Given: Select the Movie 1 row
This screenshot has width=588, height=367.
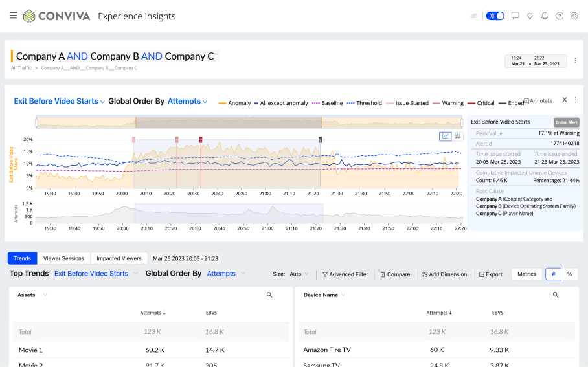Looking at the screenshot, I should (151, 350).
